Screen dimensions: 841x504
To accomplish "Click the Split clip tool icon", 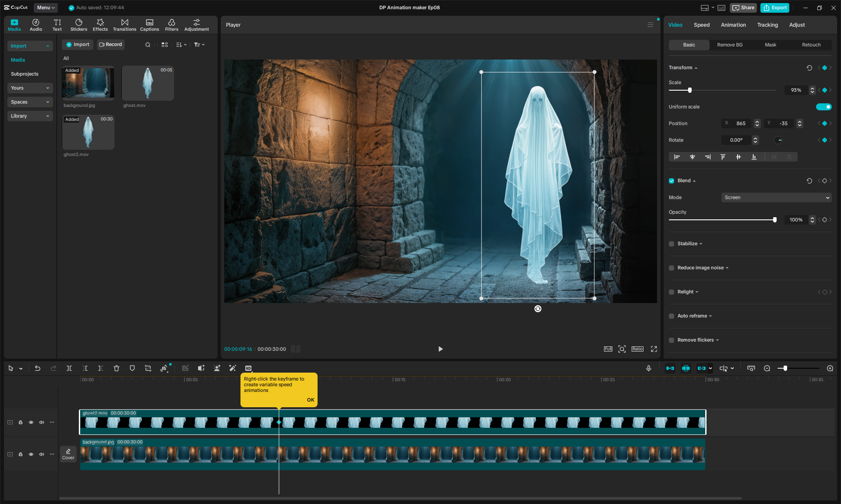I will pyautogui.click(x=69, y=368).
